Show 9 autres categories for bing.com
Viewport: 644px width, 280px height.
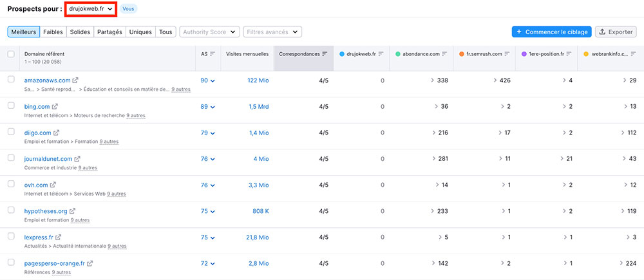coord(135,116)
